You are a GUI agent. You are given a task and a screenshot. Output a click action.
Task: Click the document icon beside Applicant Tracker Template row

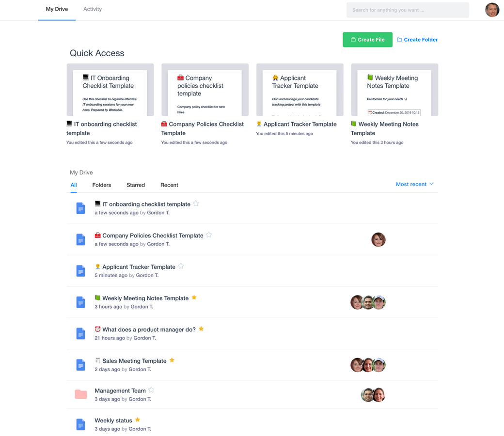[x=80, y=271]
